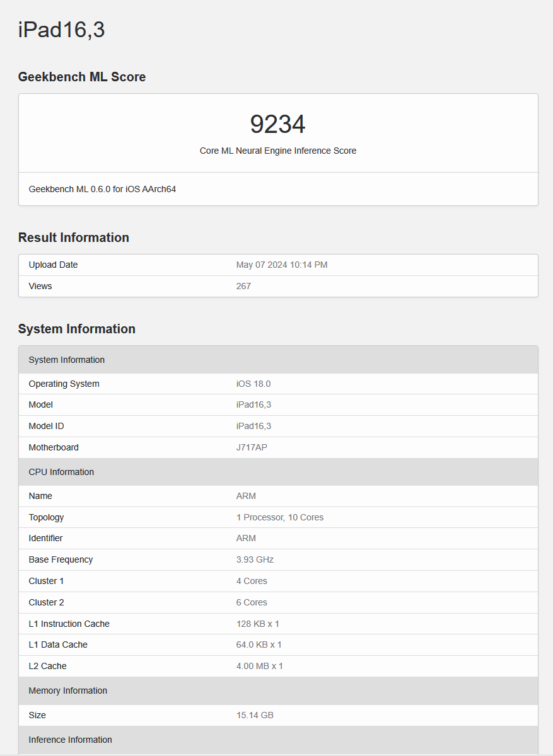
Task: Select the Upload Date value May 07 2024
Action: coord(281,265)
